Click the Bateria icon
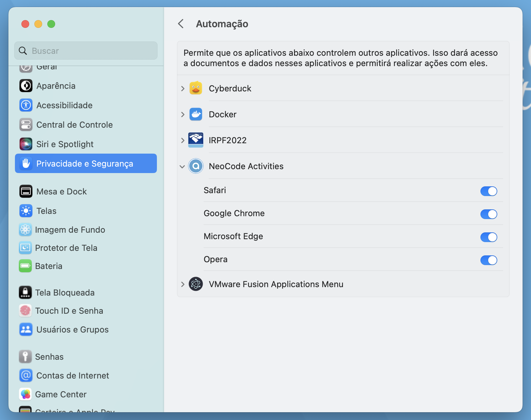Viewport: 531px width, 420px height. point(25,266)
